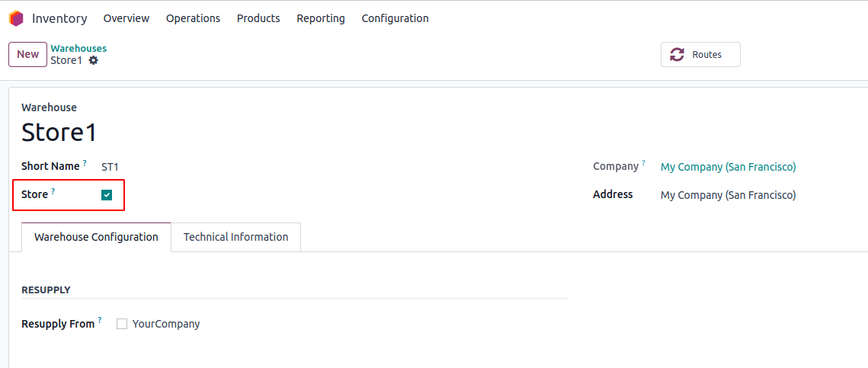This screenshot has width=868, height=368.
Task: Show the Store field help question mark
Action: tap(53, 191)
